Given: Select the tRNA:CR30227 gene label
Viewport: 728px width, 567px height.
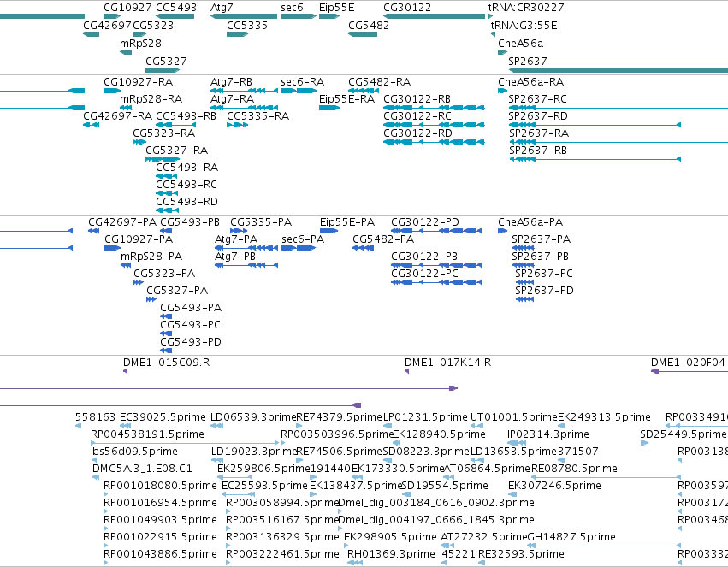Looking at the screenshot, I should (x=526, y=8).
